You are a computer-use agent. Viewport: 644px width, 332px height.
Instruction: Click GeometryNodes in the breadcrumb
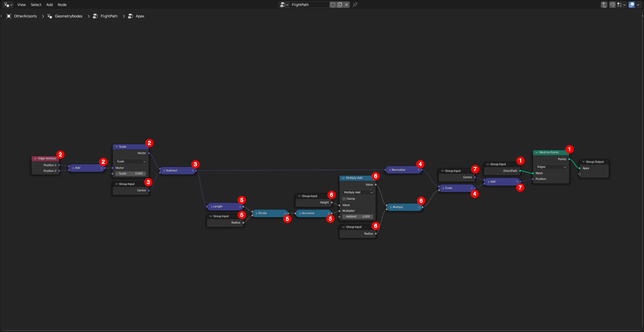click(69, 16)
